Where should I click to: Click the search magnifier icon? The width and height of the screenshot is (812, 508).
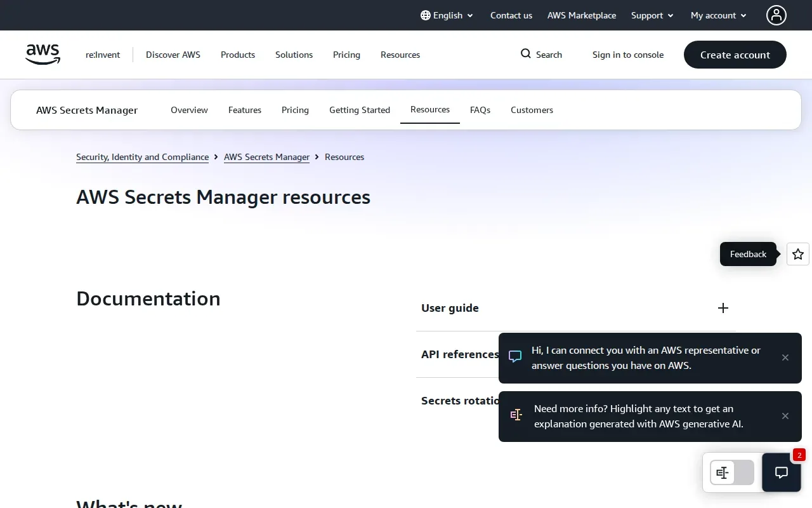pos(525,54)
